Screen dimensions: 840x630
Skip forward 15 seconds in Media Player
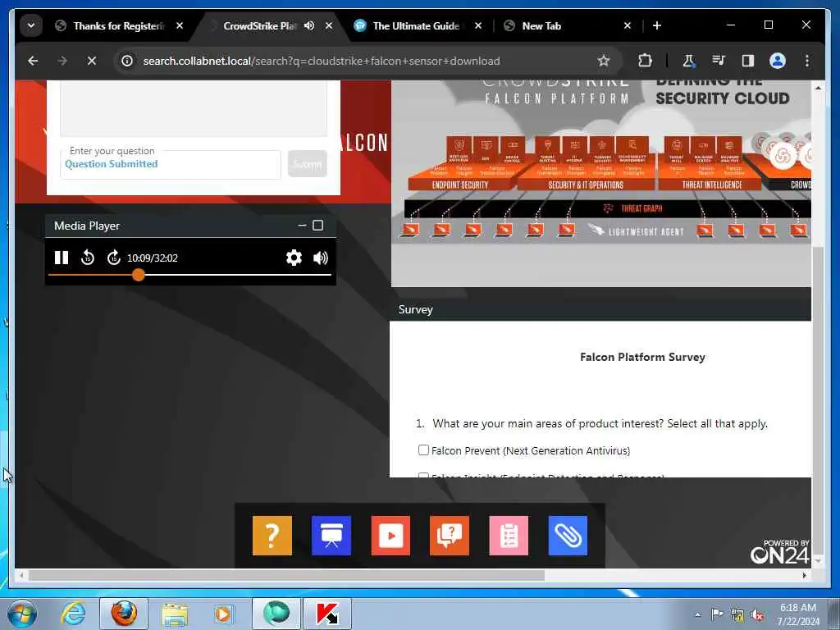tap(113, 258)
